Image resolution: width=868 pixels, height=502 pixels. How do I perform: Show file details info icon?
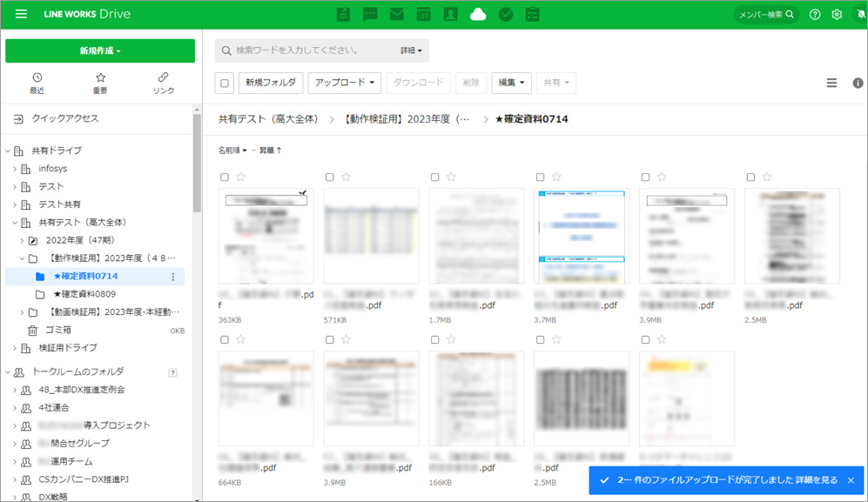pos(858,83)
